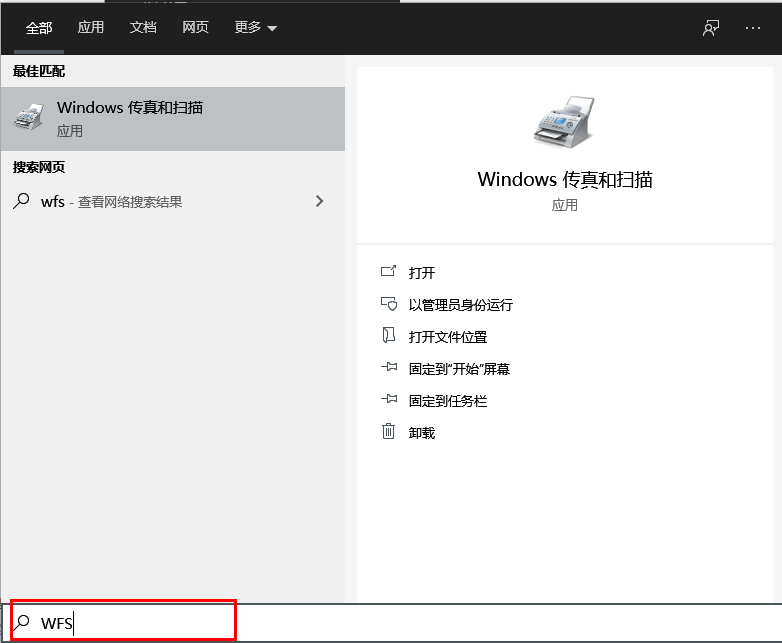782x643 pixels.
Task: Expand the 更多 dropdown filter
Action: pos(256,28)
